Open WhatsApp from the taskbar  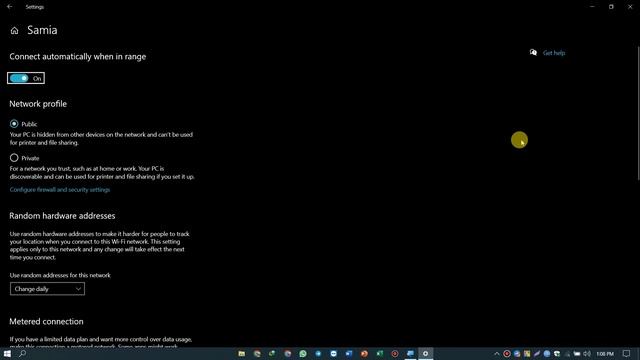click(303, 353)
